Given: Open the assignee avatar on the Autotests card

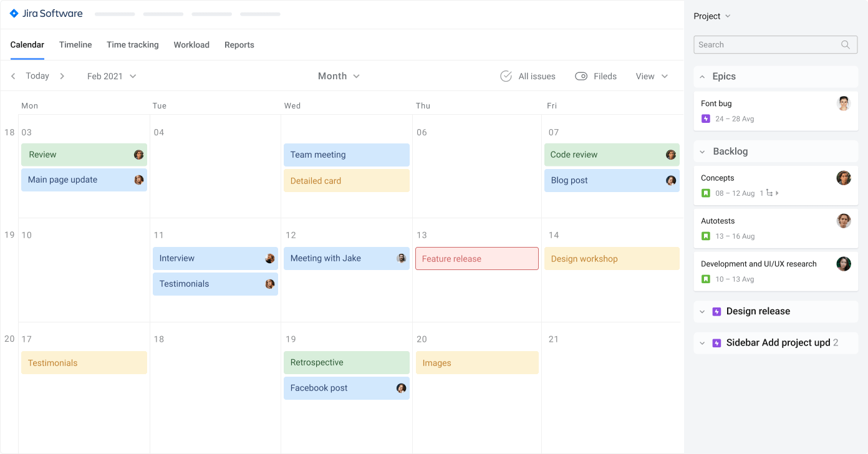Looking at the screenshot, I should pos(844,221).
